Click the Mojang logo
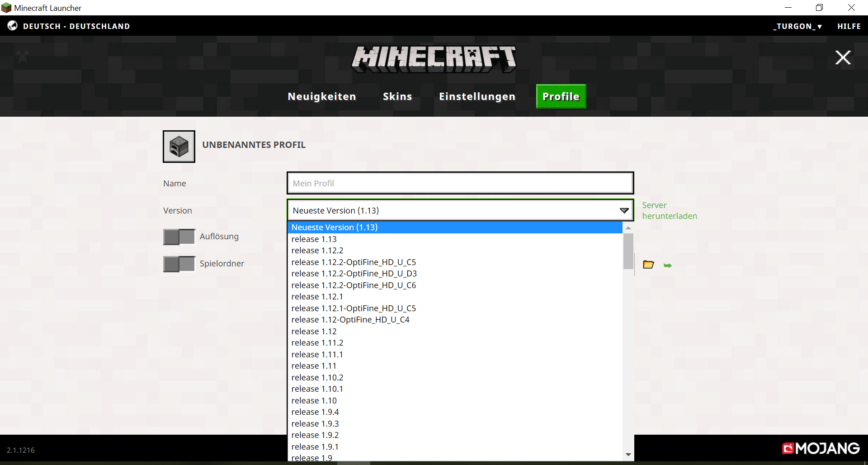 click(x=821, y=448)
